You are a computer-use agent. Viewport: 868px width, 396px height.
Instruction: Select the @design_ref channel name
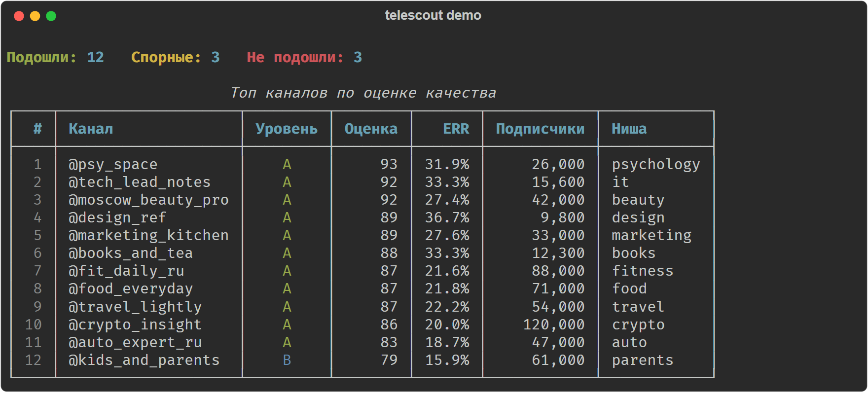tap(117, 217)
